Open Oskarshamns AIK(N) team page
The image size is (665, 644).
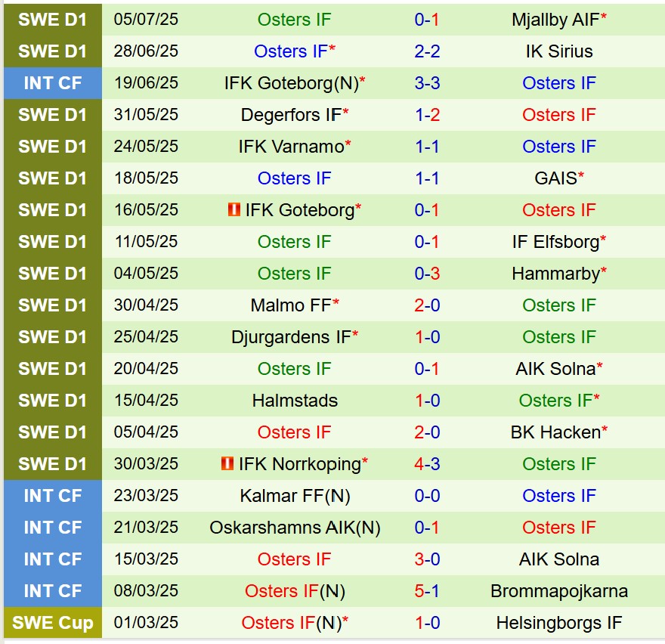(x=295, y=528)
